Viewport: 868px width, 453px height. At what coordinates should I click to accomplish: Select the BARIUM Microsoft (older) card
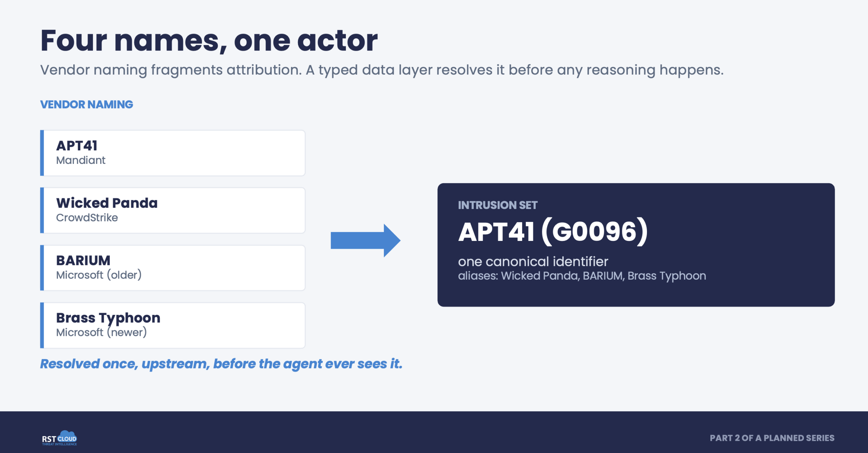click(x=173, y=267)
